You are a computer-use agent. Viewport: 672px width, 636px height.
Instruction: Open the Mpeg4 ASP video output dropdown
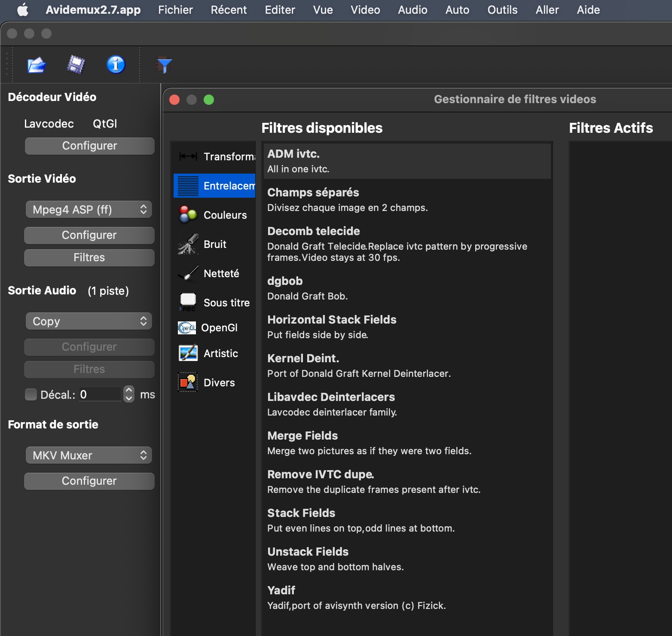pos(89,210)
